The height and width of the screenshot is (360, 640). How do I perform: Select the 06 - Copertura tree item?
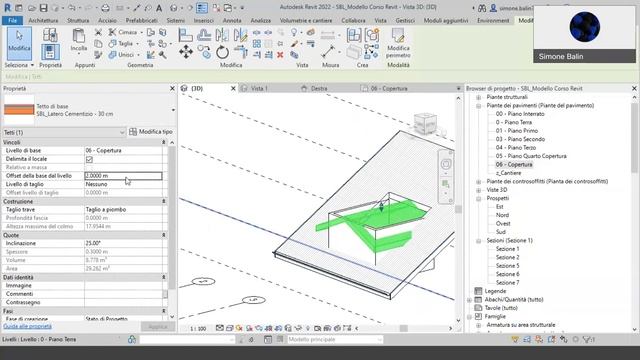pos(514,164)
